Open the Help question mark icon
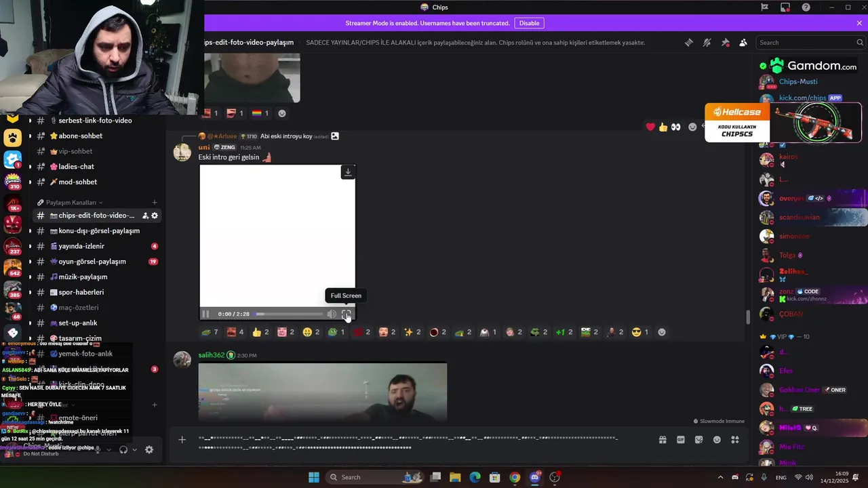The image size is (868, 488). click(x=806, y=7)
